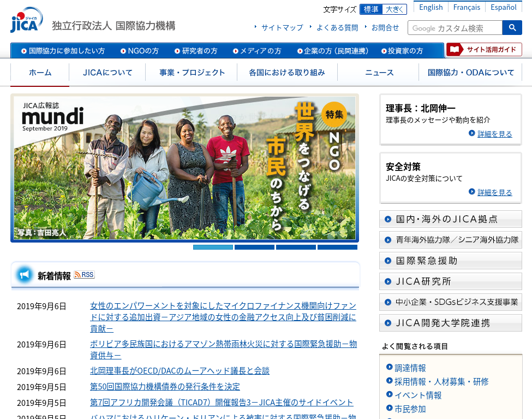Select 国際協力に参加したい方 menu item
Image resolution: width=532 pixels, height=419 pixels.
click(63, 51)
